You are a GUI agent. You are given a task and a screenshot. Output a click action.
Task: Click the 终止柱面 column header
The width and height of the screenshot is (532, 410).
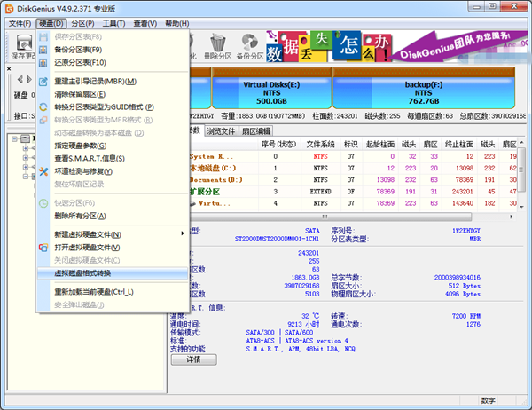(x=459, y=145)
